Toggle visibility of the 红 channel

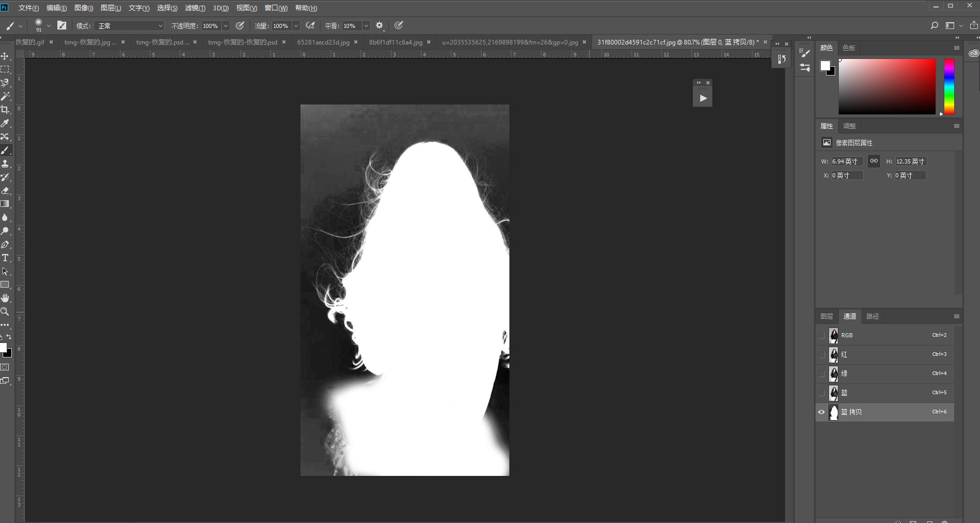click(822, 354)
